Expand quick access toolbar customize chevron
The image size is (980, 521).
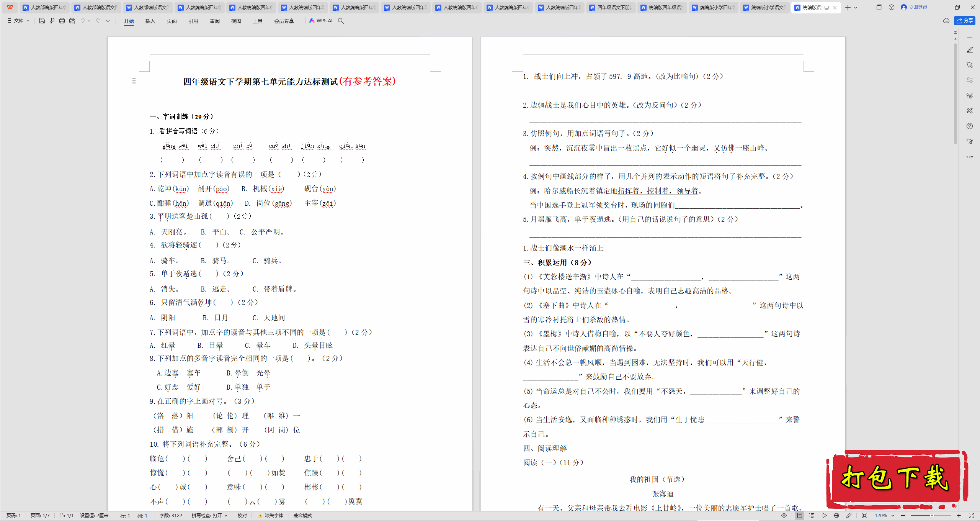pyautogui.click(x=108, y=21)
